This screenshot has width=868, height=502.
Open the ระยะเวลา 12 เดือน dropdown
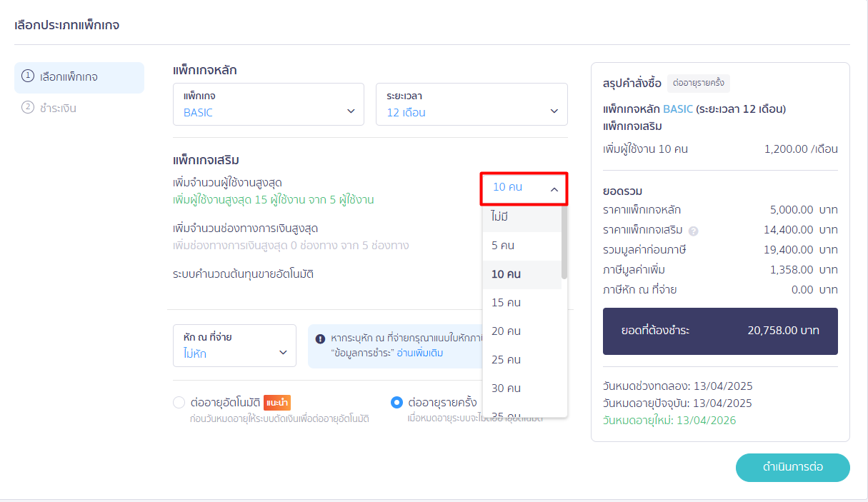(472, 104)
